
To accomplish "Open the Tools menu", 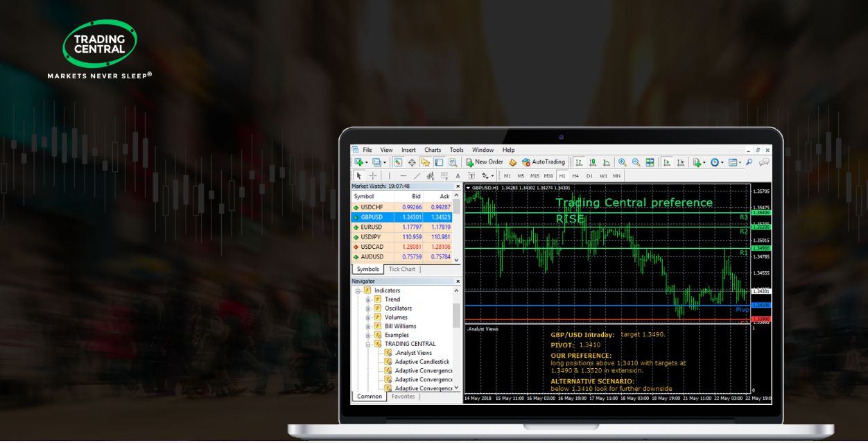I will [x=456, y=150].
